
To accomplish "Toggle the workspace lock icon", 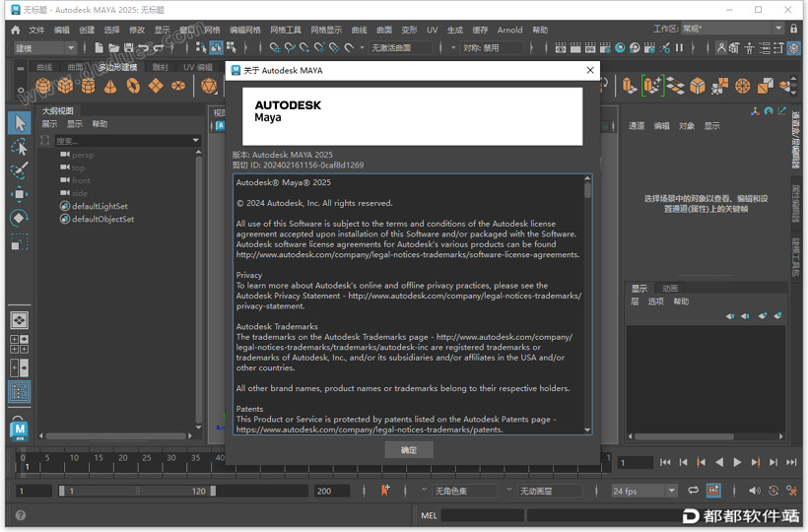I will 794,29.
